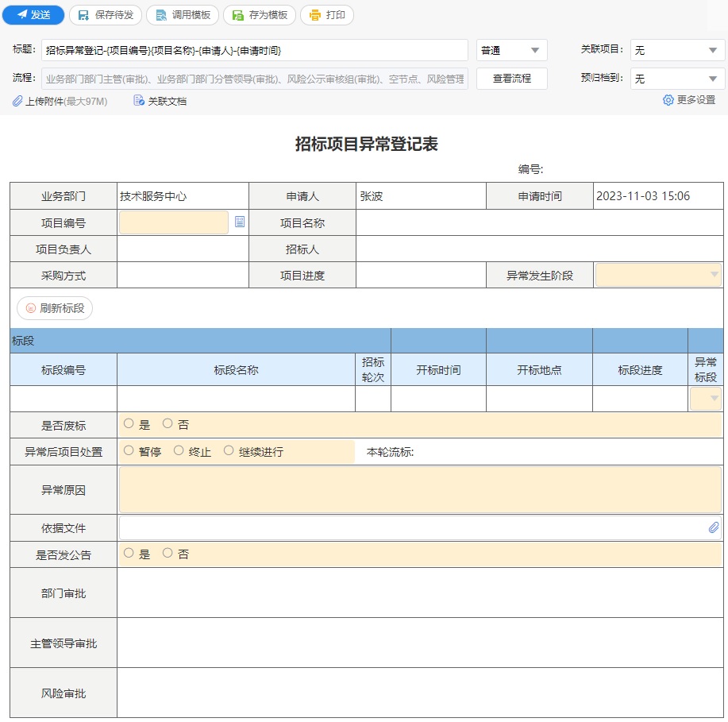Click the 部门审批 comment area
Viewport: 728px width, 722px height.
coord(420,593)
